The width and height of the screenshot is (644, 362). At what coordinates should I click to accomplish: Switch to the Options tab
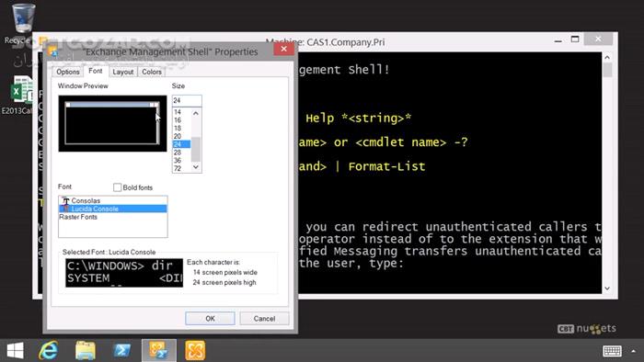click(x=68, y=72)
